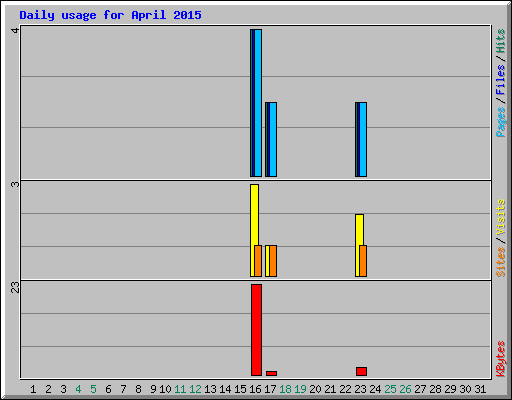Image resolution: width=512 pixels, height=400 pixels.
Task: Click the tall red KBytes bar for day 16
Action: point(256,330)
